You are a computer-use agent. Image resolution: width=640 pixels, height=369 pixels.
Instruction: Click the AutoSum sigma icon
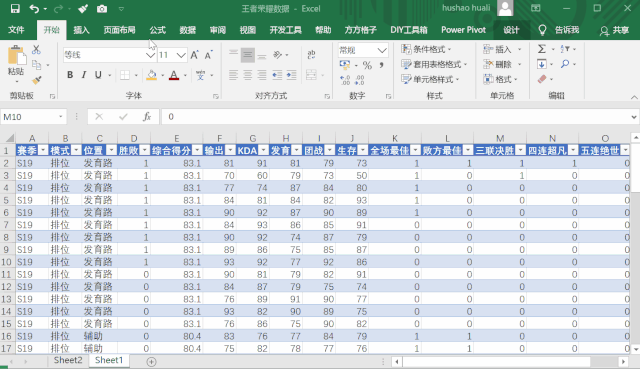click(542, 49)
